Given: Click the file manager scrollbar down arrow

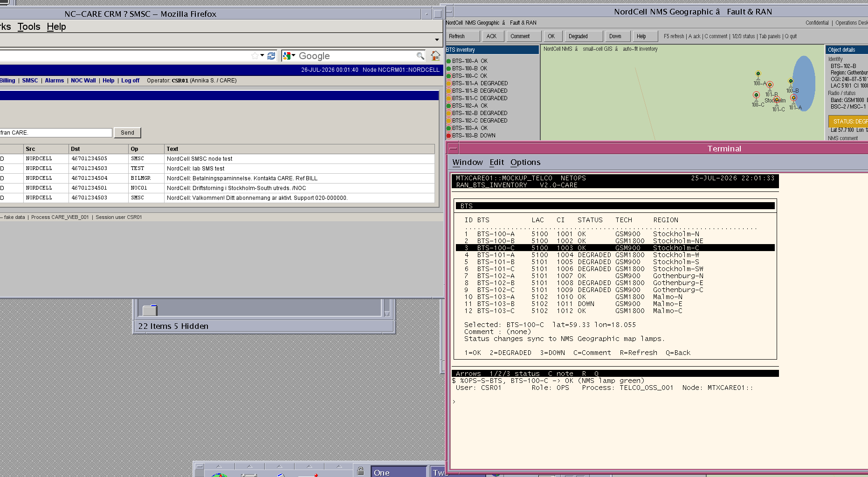Looking at the screenshot, I should 386,313.
